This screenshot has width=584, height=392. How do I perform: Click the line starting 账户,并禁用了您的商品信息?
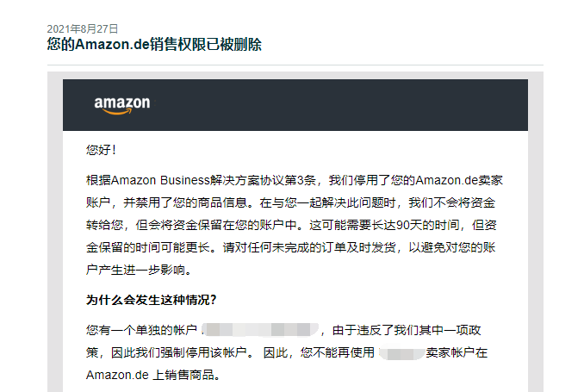(290, 202)
